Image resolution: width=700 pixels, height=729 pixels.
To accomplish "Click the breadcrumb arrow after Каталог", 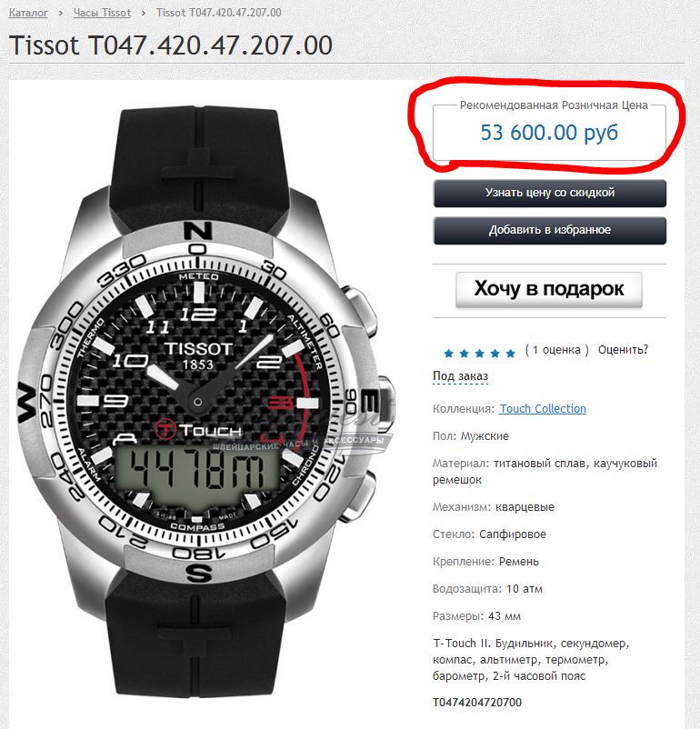I will click(61, 13).
